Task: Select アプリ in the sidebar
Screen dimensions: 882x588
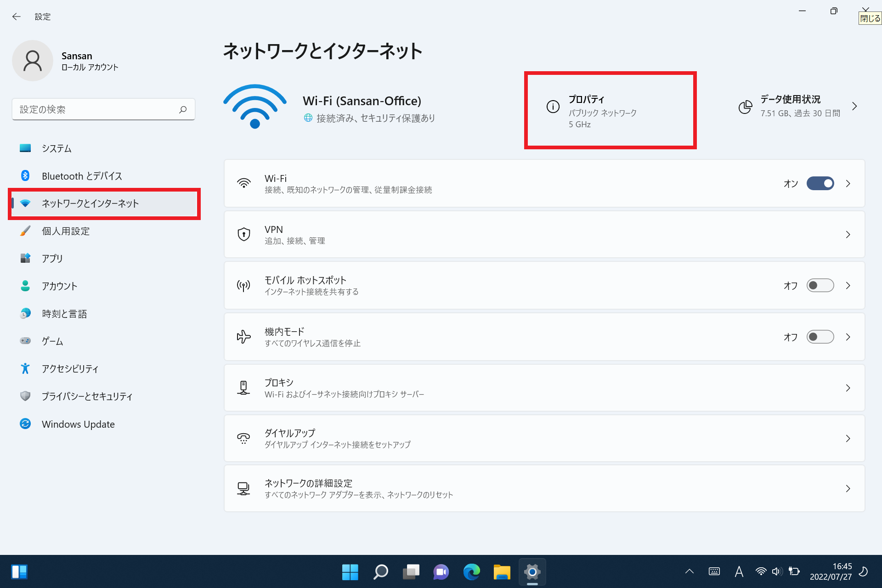Action: click(104, 259)
